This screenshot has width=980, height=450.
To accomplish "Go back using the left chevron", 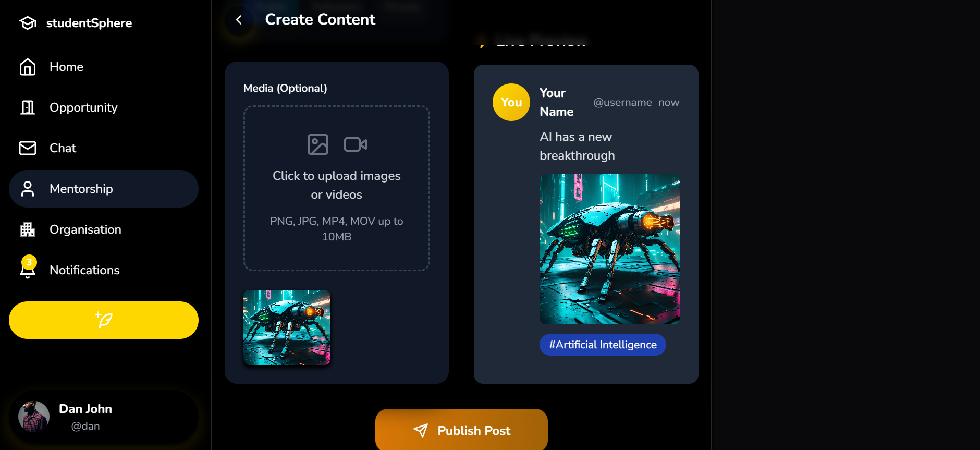I will 239,20.
